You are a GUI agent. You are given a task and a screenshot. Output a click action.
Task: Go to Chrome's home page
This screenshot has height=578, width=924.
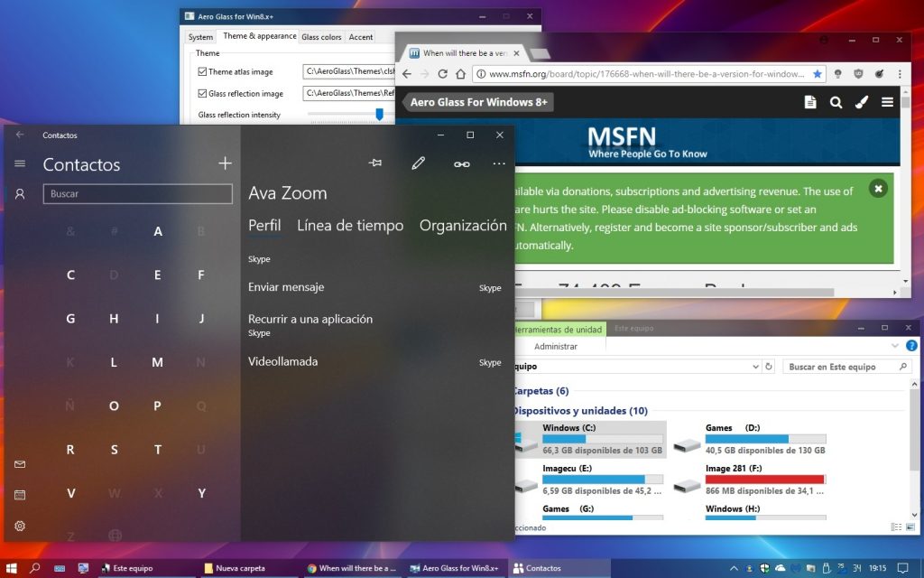click(461, 74)
